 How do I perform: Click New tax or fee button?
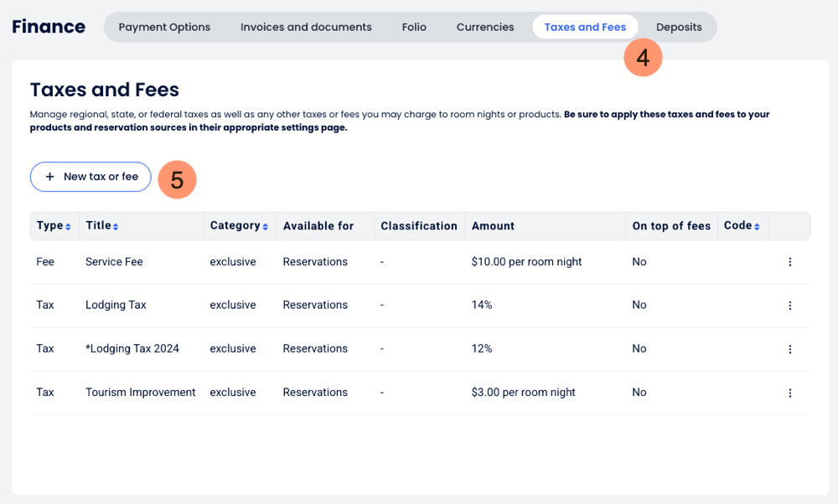coord(91,177)
